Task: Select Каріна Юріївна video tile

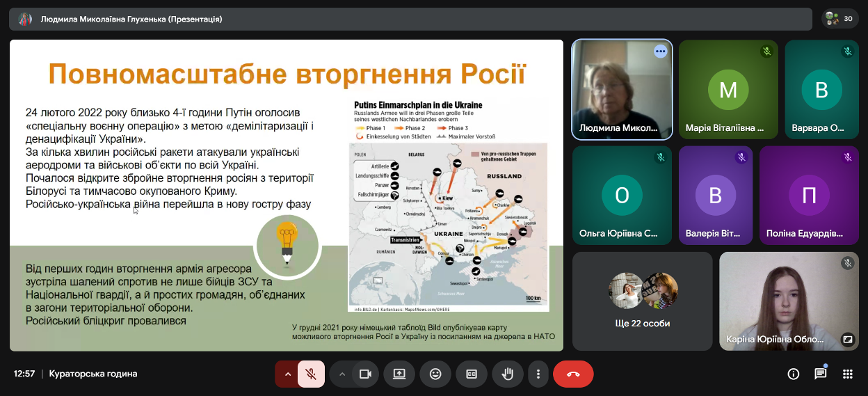Action: coord(789,301)
